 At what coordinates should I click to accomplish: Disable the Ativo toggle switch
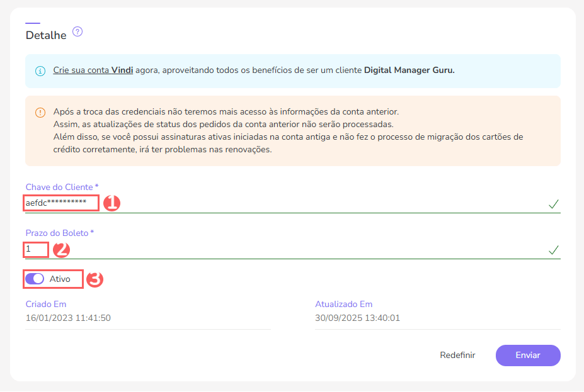click(35, 279)
